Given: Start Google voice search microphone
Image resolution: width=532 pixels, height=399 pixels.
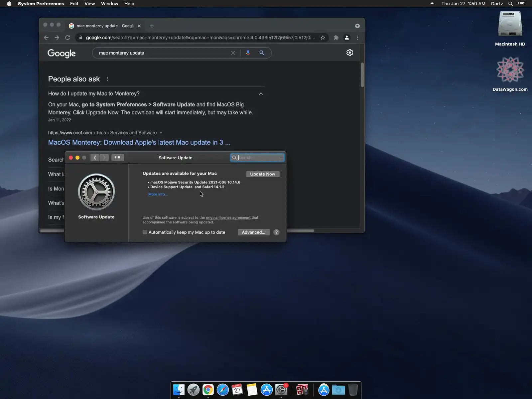Looking at the screenshot, I should tap(248, 53).
